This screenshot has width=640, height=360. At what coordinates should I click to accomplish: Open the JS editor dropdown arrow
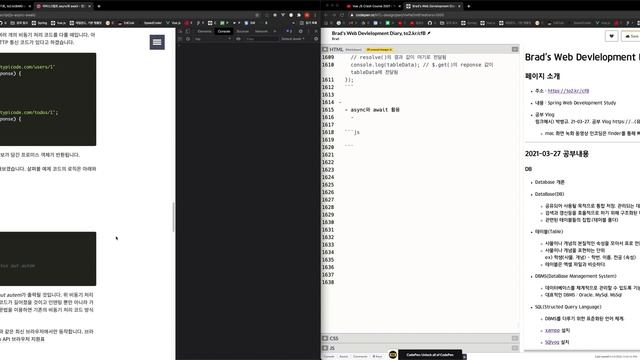click(x=515, y=348)
